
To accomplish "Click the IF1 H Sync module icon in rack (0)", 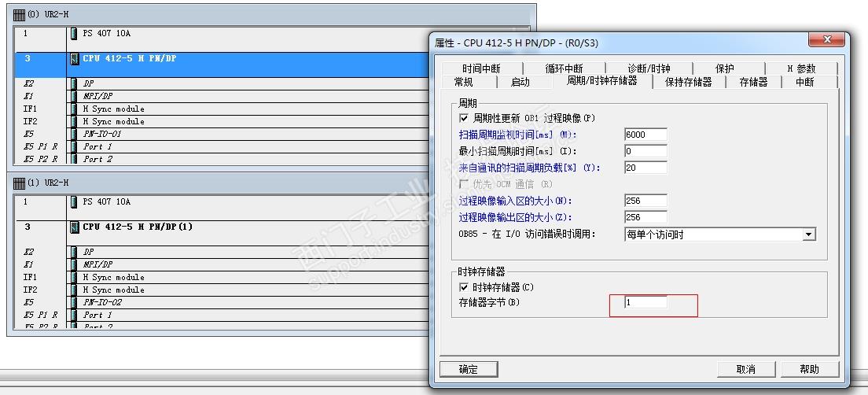I will [x=74, y=109].
